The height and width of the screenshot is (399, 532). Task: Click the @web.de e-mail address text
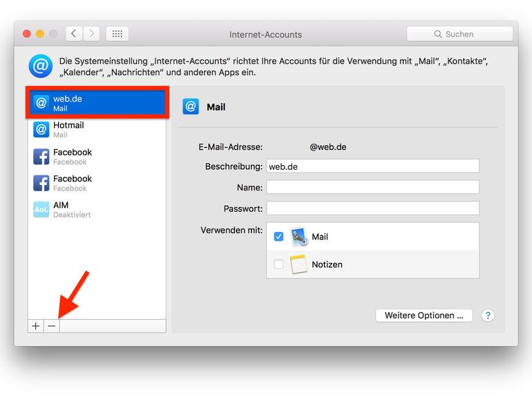[328, 147]
